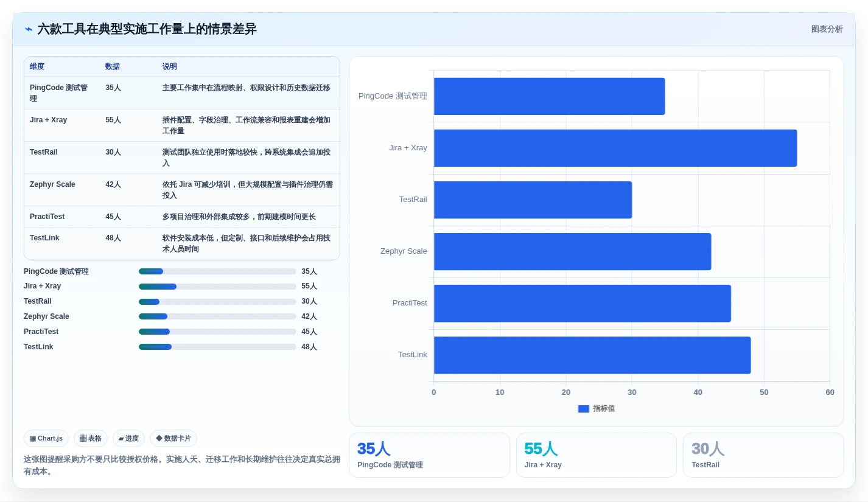
Task: Click the TestLink progress bar
Action: click(217, 347)
